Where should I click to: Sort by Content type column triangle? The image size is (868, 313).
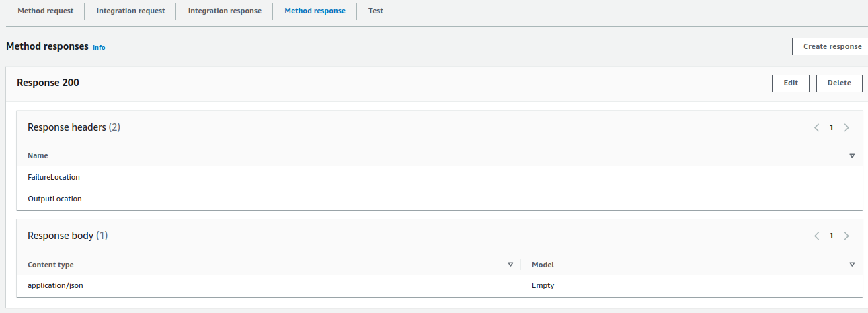(x=510, y=265)
